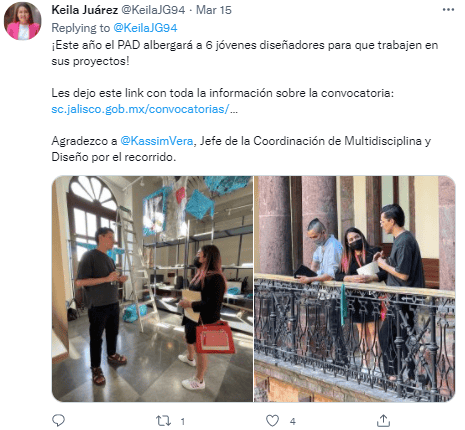Share the tweet via the upload arrow icon
Screen dimensions: 465x430
pyautogui.click(x=383, y=421)
